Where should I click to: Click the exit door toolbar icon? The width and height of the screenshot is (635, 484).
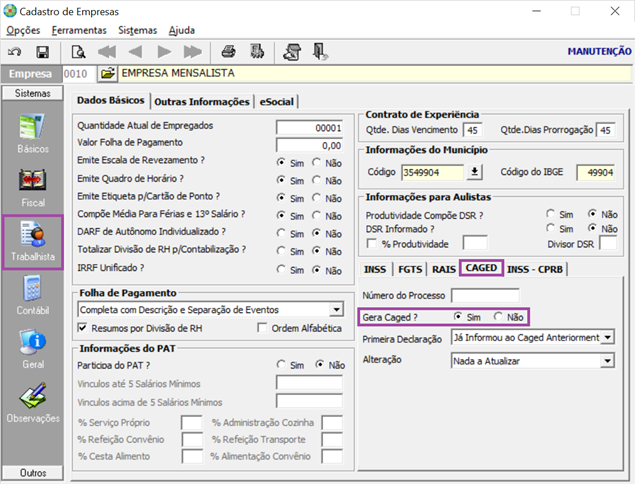click(x=320, y=51)
